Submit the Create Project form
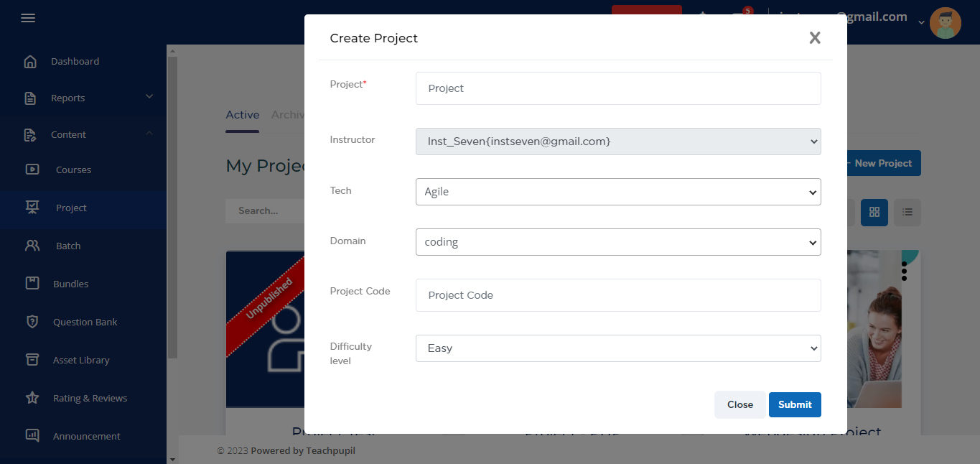The height and width of the screenshot is (464, 980). [794, 404]
